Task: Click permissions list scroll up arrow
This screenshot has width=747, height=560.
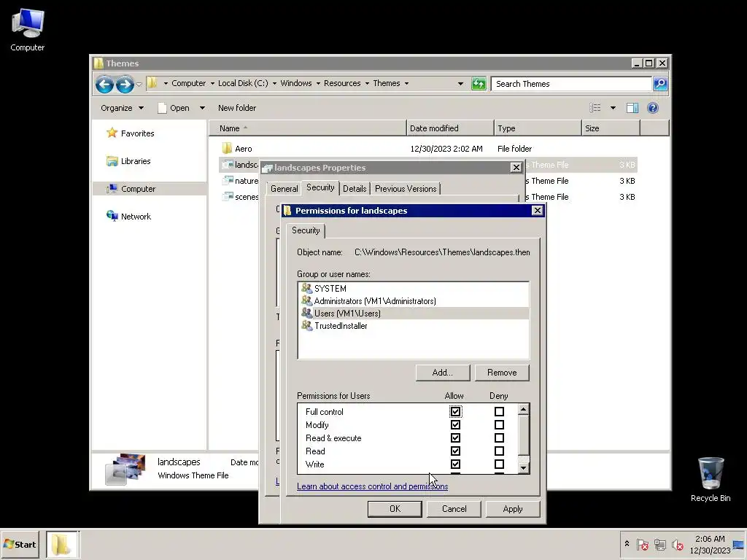Action: point(523,410)
